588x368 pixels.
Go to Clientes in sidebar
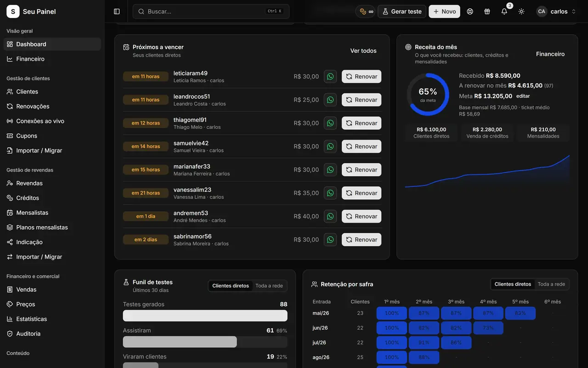pyautogui.click(x=52, y=92)
